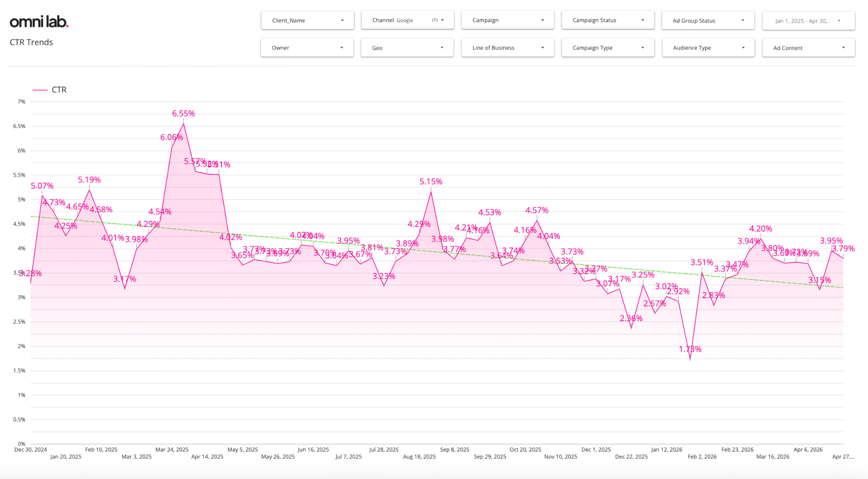Viewport: 868px width, 479px height.
Task: Open the Client_Name dropdown
Action: pyautogui.click(x=307, y=20)
